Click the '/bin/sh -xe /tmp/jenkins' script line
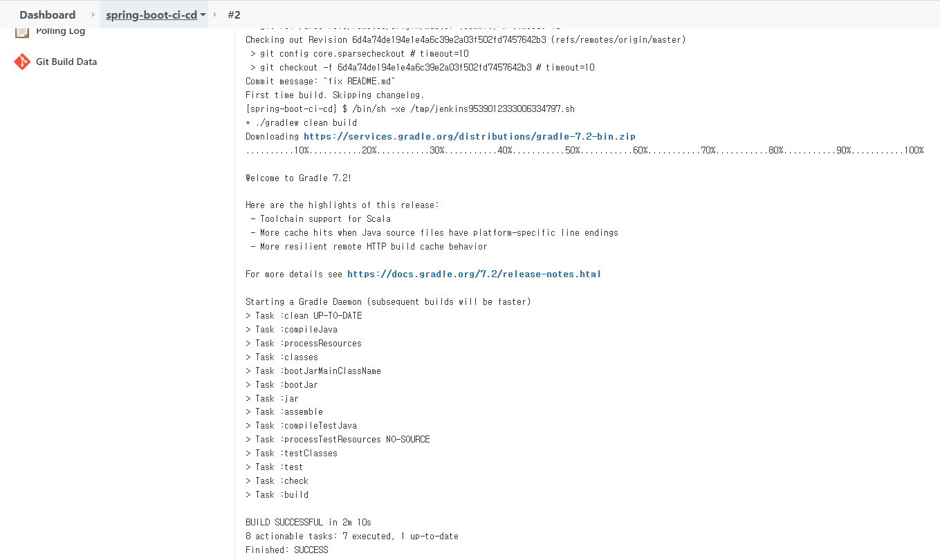Screen dimensions: 940x560 pos(410,109)
